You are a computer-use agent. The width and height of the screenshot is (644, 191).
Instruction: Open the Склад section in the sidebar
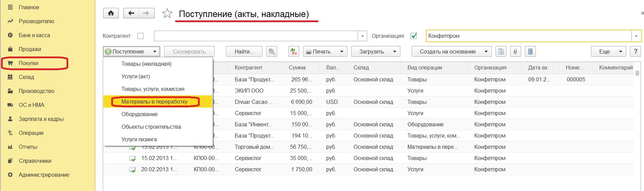pos(26,77)
